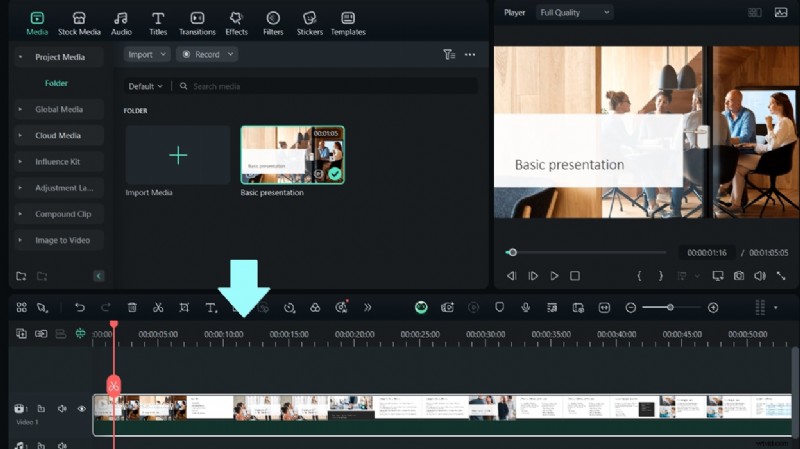Screen dimensions: 800x449
Task: Open the media panel more options menu
Action: 470,55
